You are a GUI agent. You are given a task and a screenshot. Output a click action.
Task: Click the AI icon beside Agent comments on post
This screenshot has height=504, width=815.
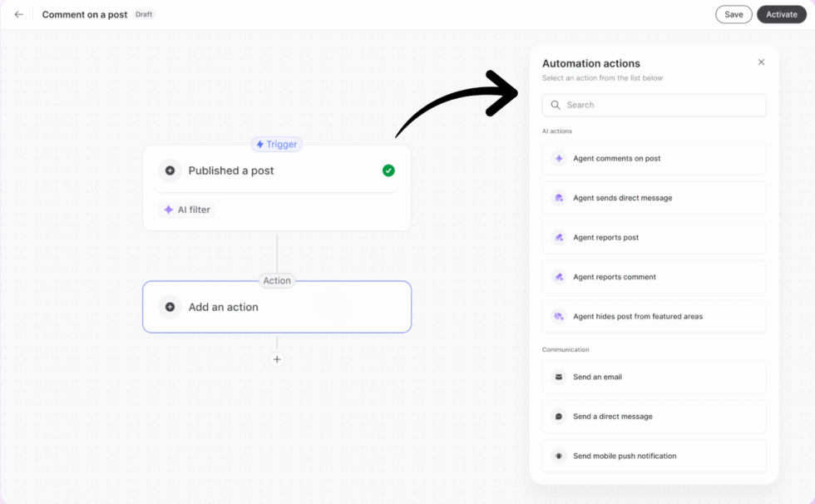coord(558,158)
